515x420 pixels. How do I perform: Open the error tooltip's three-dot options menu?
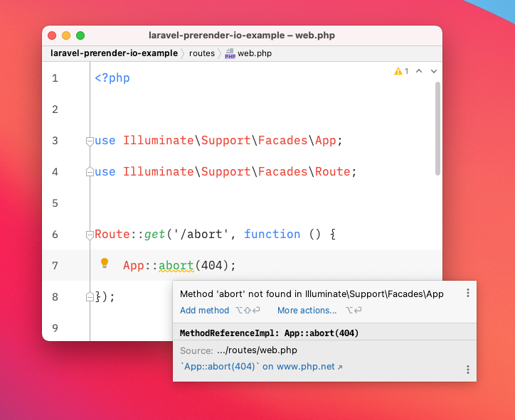(x=468, y=293)
